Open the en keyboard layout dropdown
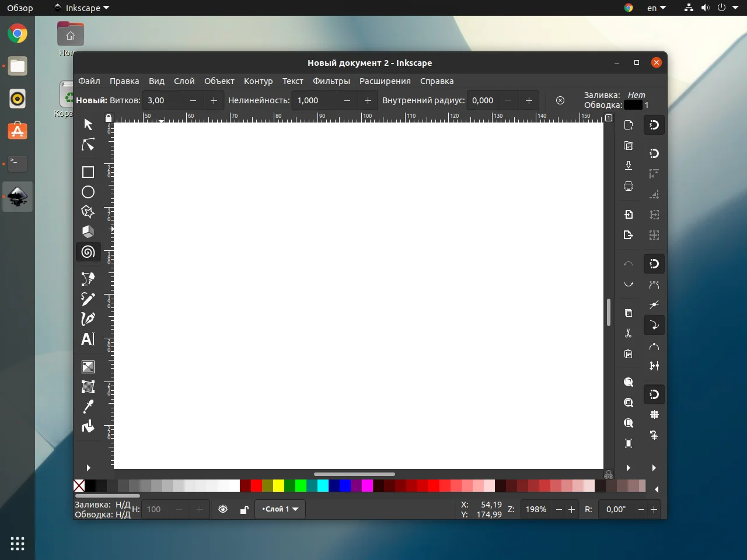This screenshot has height=560, width=747. (x=656, y=8)
